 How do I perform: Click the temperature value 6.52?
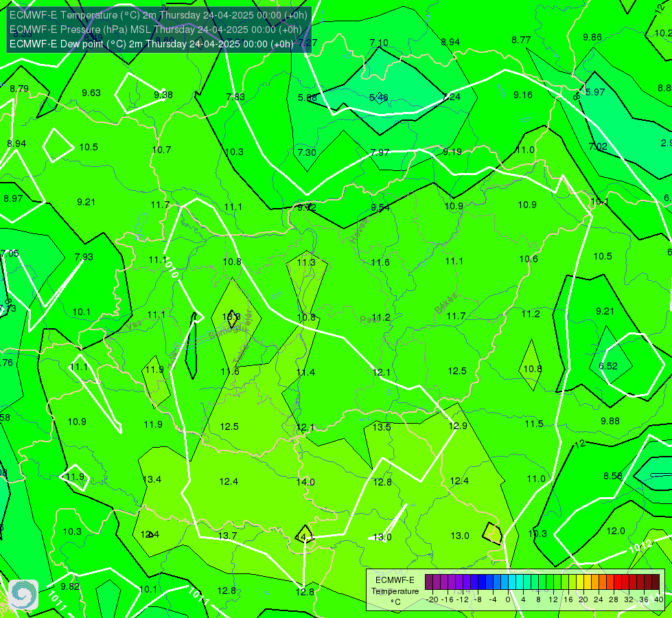point(608,366)
